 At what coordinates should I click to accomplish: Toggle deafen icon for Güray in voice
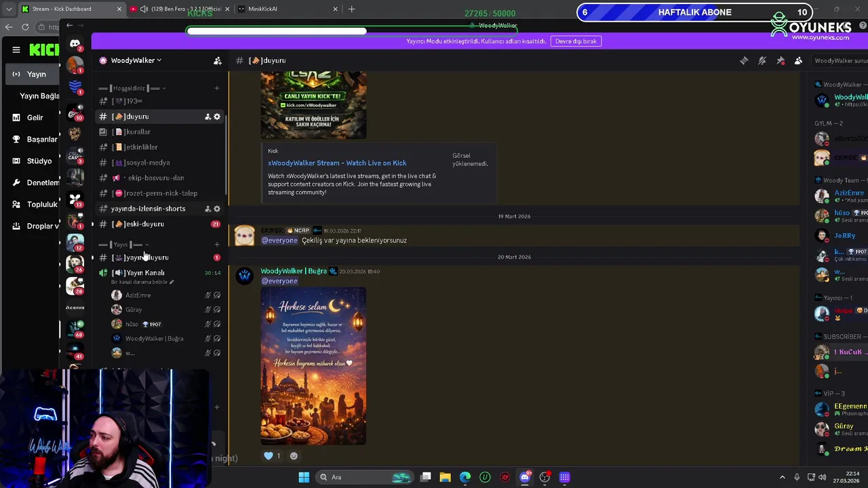[217, 310]
